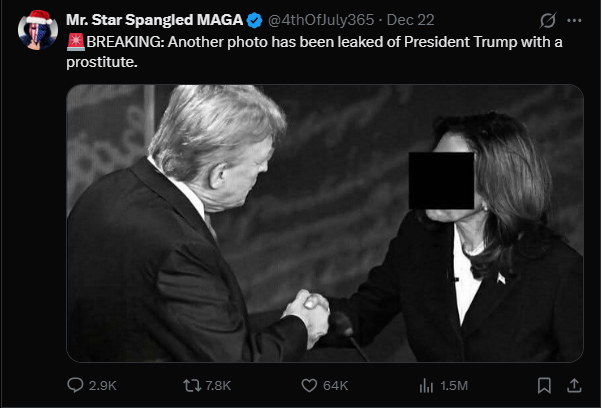Like the tweet with the heart icon
This screenshot has width=601, height=408.
(x=309, y=385)
